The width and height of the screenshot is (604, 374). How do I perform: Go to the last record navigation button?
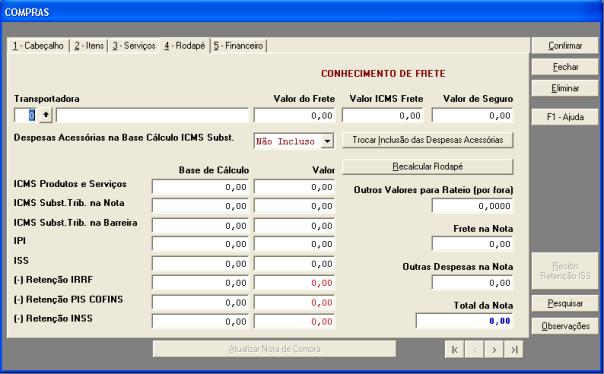pos(514,349)
